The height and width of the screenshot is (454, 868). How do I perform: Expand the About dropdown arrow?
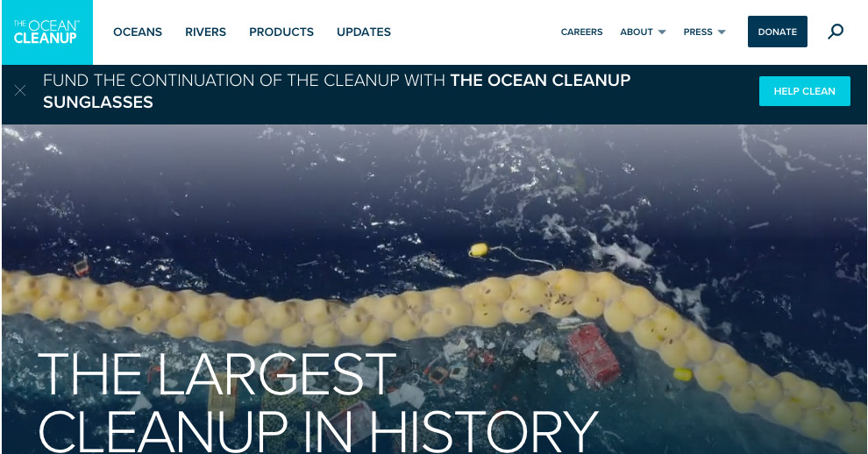click(x=662, y=32)
